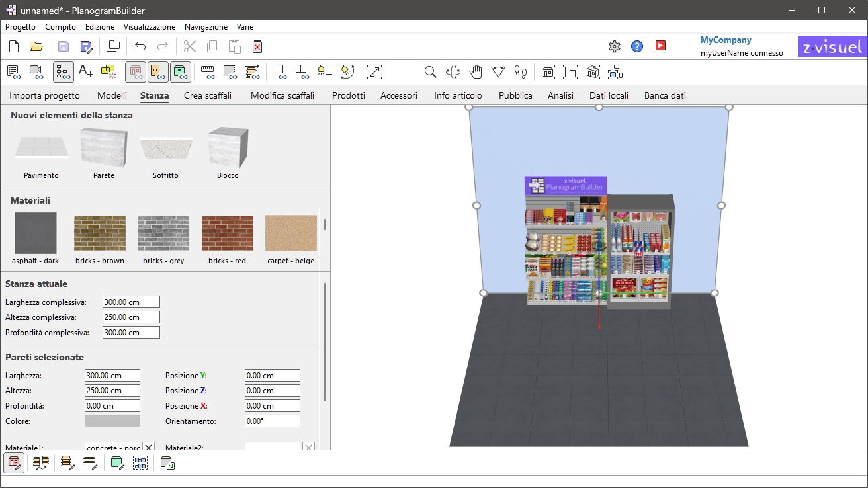This screenshot has height=488, width=868.
Task: Click the focus on selection frame icon
Action: tap(615, 72)
